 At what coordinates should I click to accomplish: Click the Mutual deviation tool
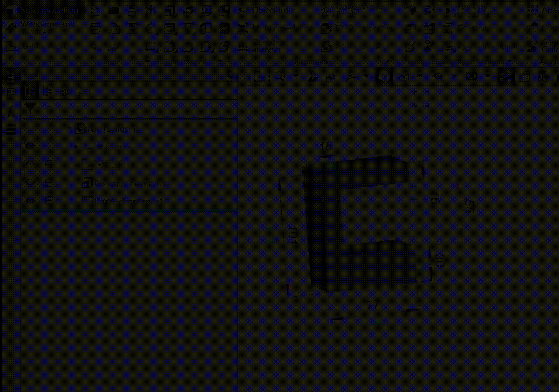(275, 28)
